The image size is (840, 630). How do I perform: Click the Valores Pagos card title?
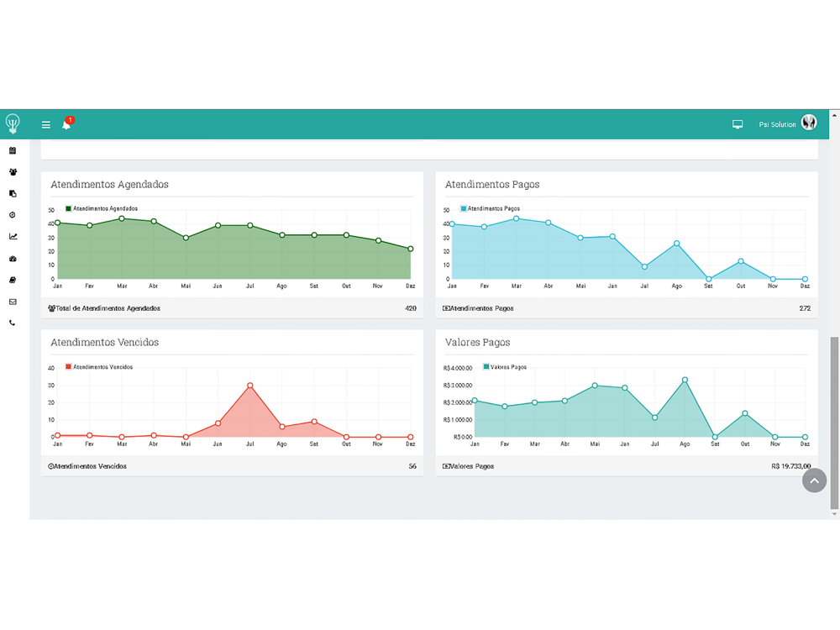pos(477,343)
